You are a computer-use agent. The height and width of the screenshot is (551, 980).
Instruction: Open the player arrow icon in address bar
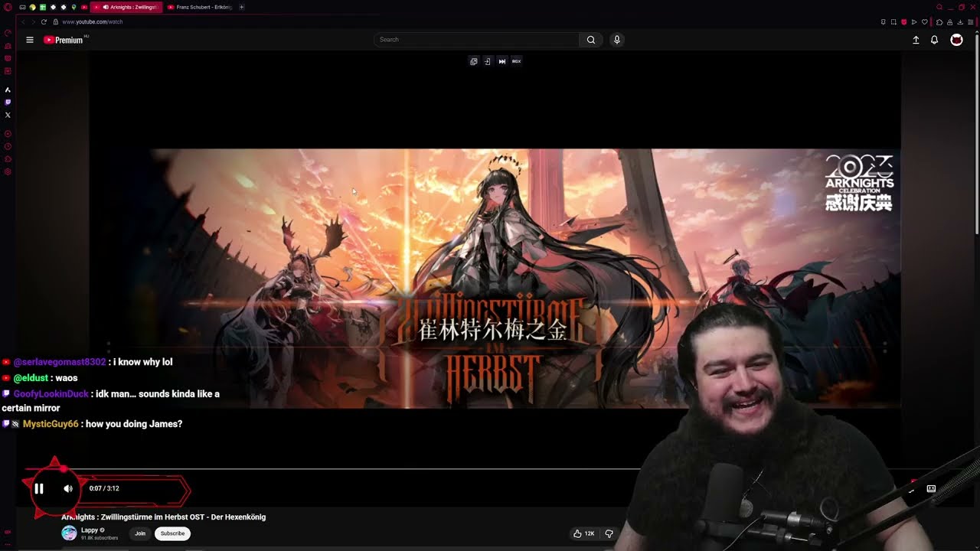tap(914, 22)
